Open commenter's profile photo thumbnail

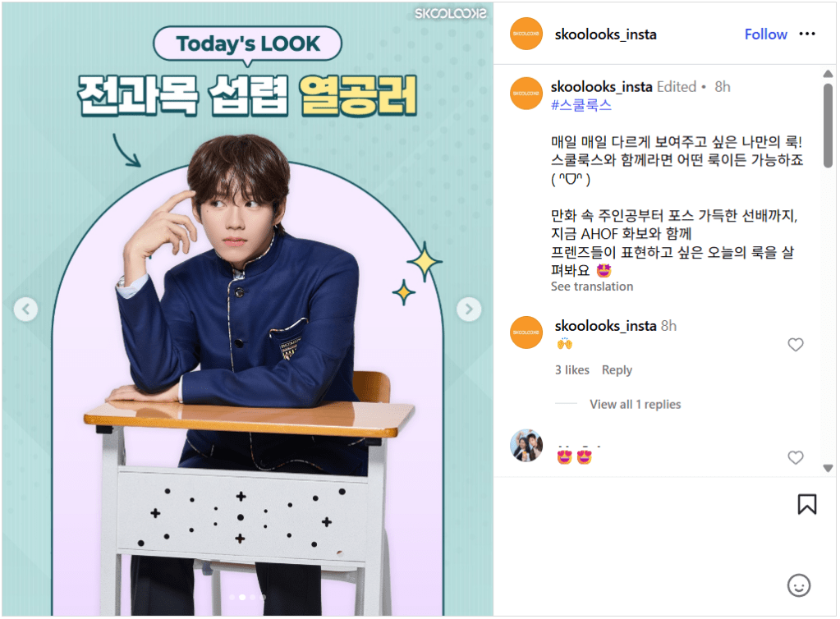(x=527, y=446)
